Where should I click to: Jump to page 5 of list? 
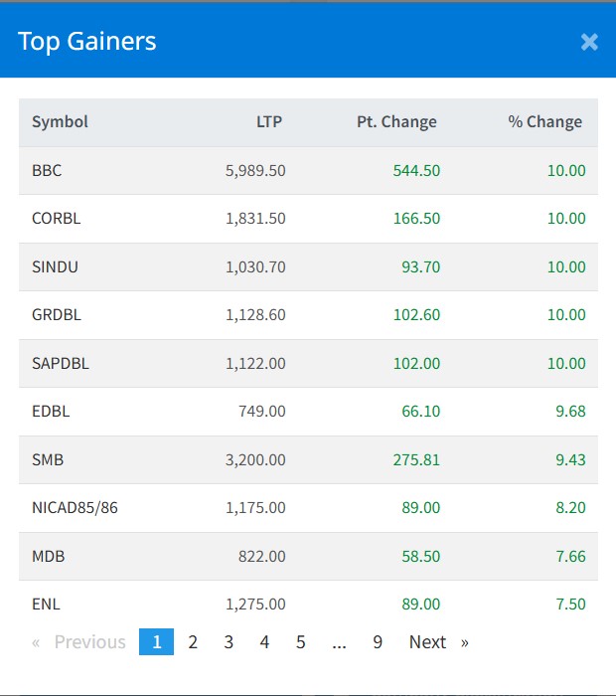click(300, 642)
